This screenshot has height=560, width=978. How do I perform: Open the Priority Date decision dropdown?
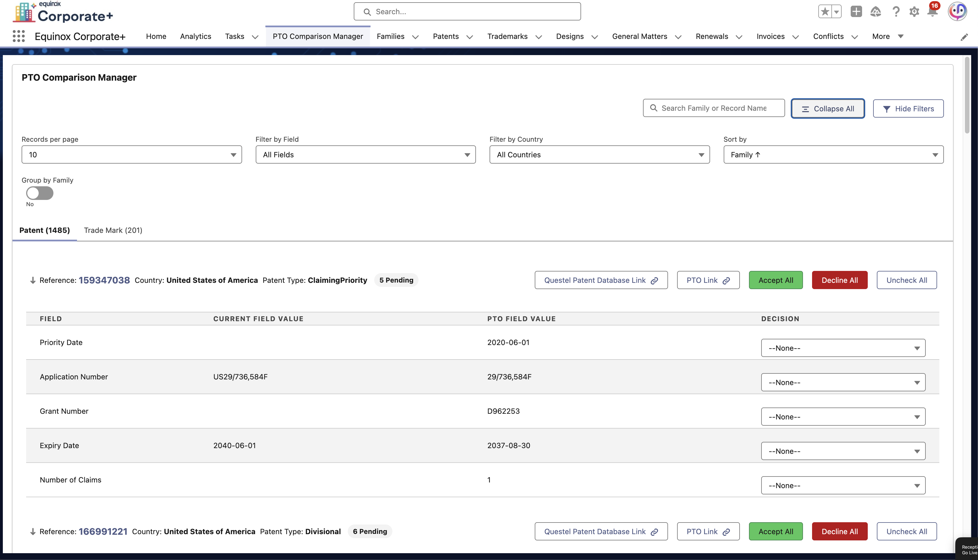[843, 348]
